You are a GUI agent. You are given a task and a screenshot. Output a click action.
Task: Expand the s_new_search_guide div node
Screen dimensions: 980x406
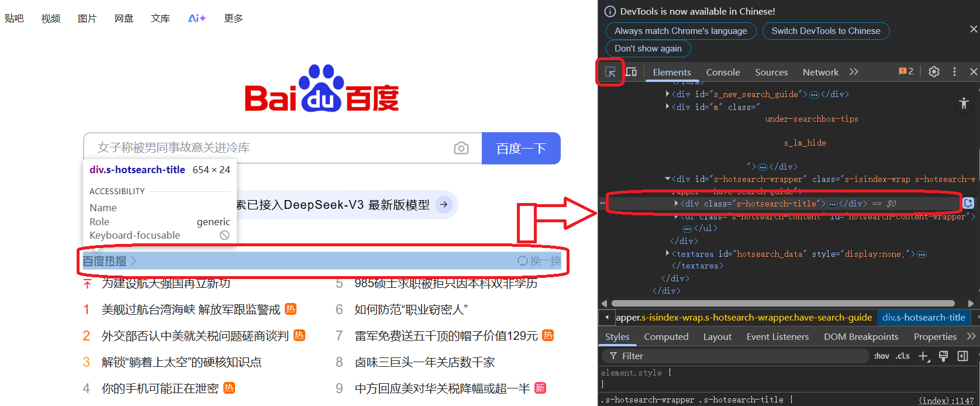point(668,94)
